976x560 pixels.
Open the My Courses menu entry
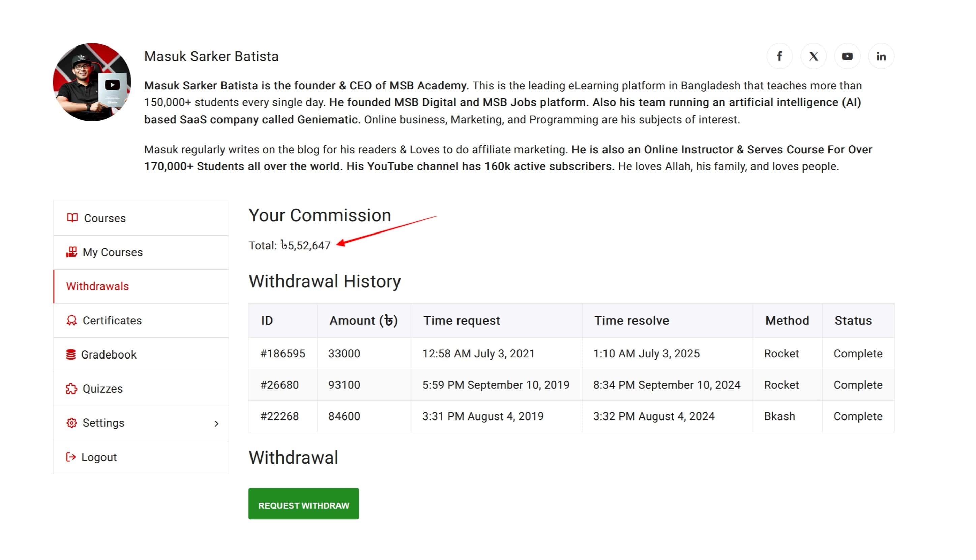coord(141,252)
